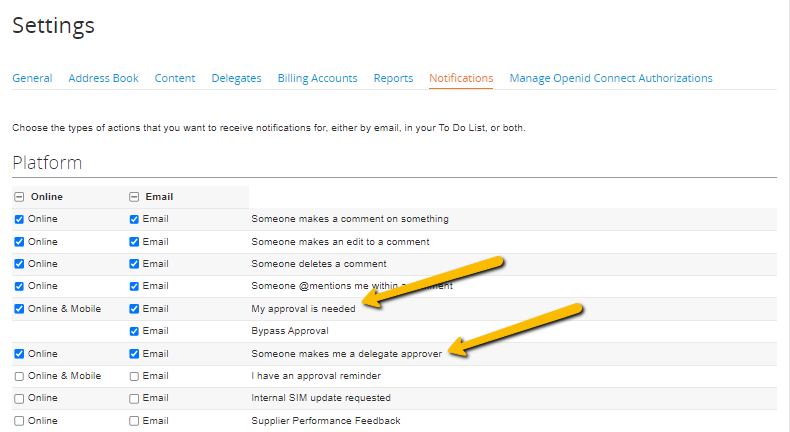Open the Billing Accounts tab
The image size is (790, 432).
pyautogui.click(x=317, y=78)
